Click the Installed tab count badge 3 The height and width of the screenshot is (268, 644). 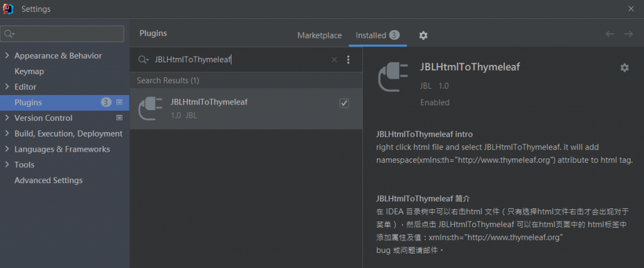pos(394,35)
